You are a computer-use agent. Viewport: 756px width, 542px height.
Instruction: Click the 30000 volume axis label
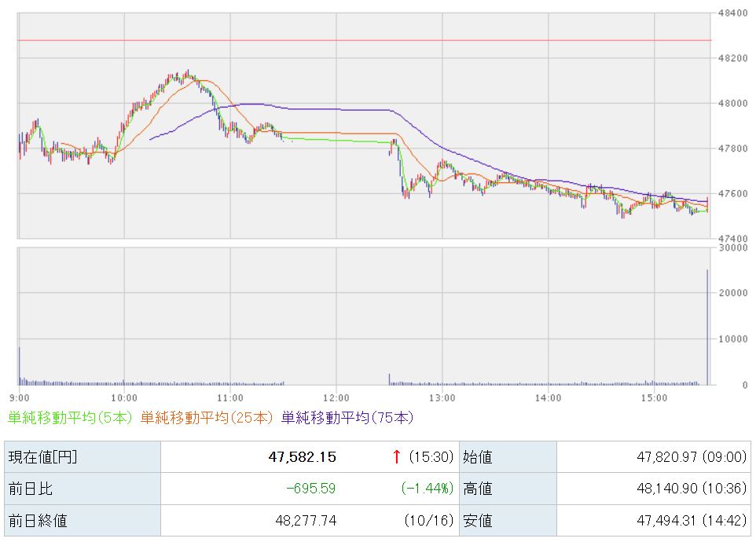tap(732, 247)
